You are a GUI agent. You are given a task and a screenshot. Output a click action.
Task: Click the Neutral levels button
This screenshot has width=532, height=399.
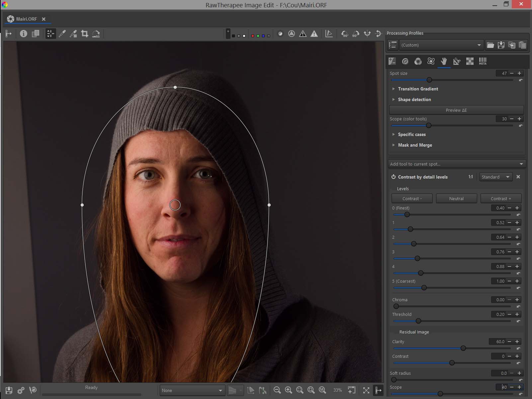[456, 199]
